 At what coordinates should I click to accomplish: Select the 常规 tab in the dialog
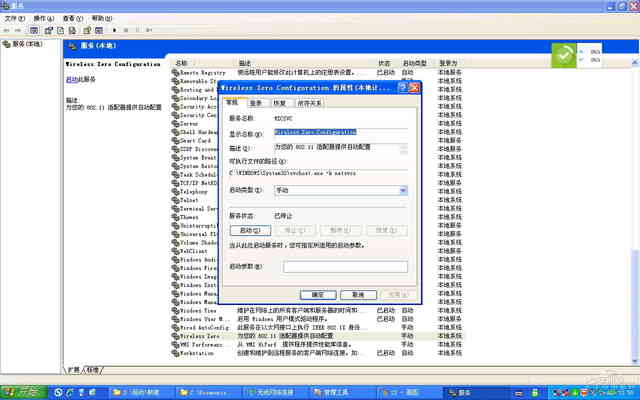[x=232, y=102]
